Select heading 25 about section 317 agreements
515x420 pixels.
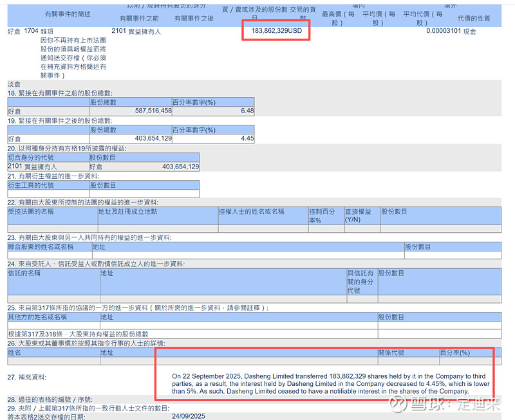pos(138,308)
